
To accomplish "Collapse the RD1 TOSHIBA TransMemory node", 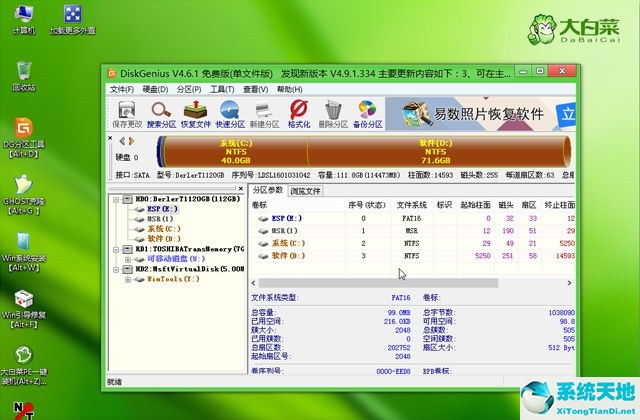I will [x=116, y=249].
